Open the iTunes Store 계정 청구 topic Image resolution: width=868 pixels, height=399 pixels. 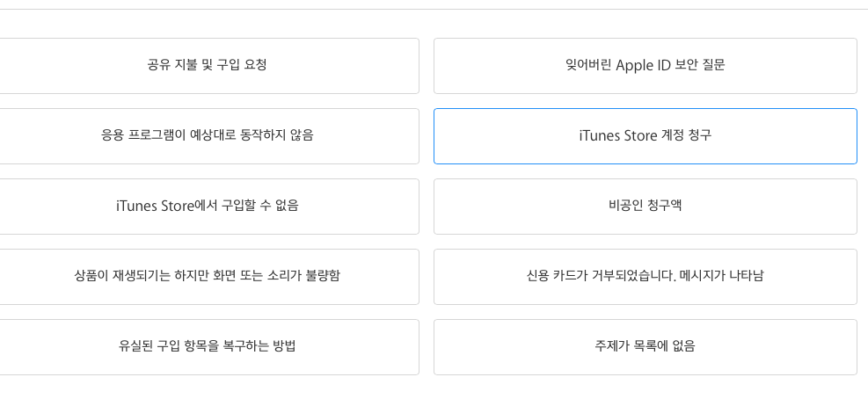[645, 135]
